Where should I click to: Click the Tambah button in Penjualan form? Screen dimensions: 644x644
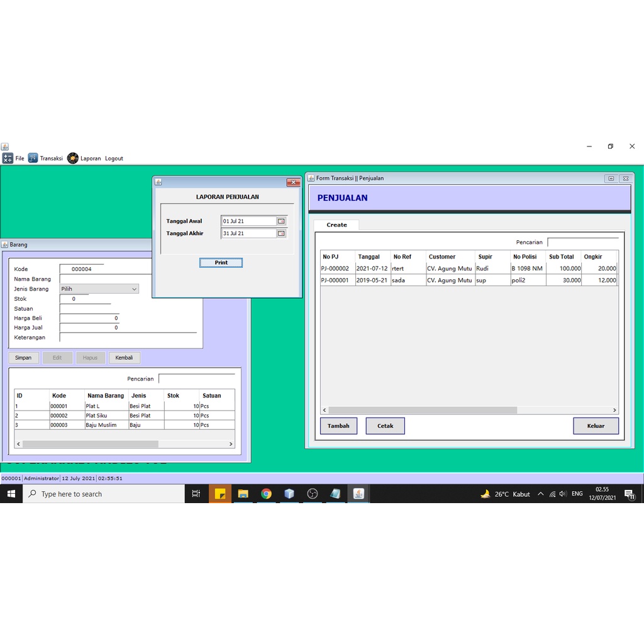[338, 426]
